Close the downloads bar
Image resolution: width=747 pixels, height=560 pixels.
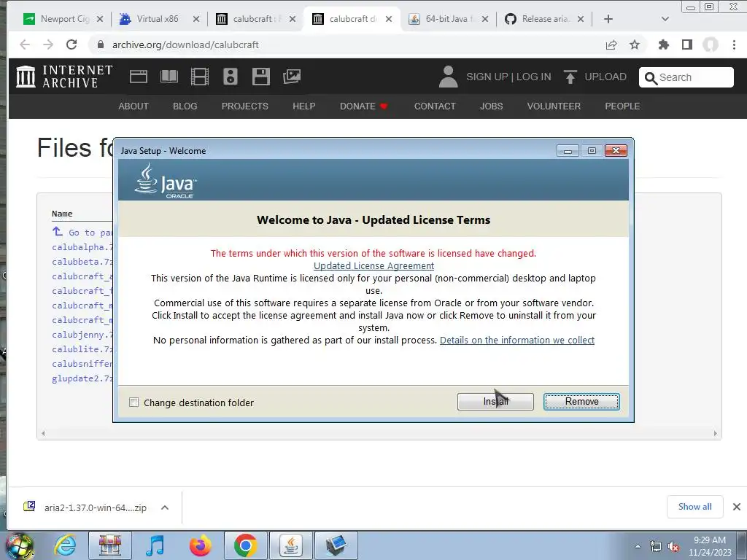point(737,507)
